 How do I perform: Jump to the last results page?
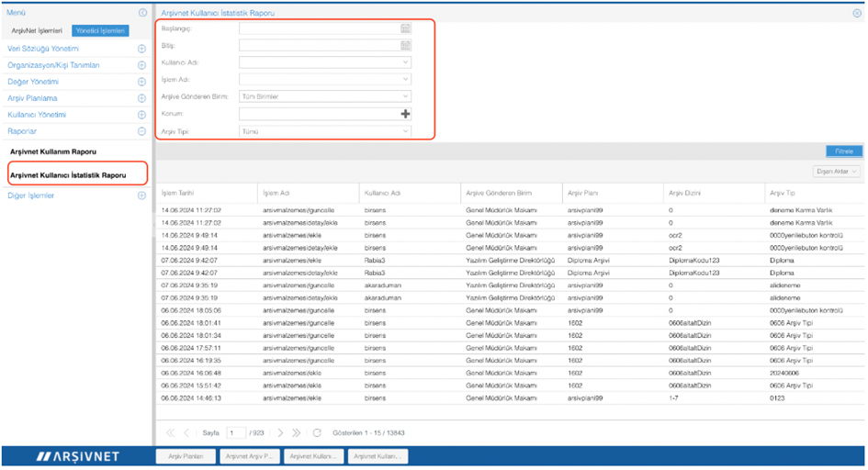(296, 432)
